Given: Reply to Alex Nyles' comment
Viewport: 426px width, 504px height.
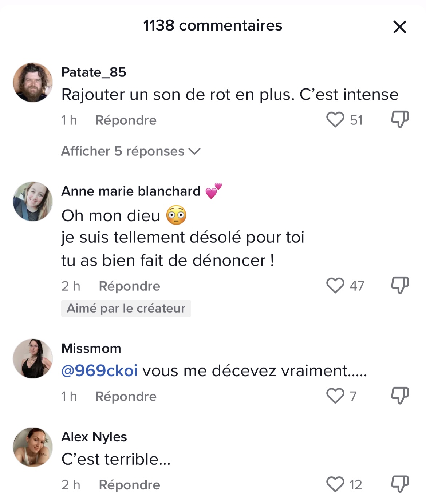Looking at the screenshot, I should [x=129, y=485].
